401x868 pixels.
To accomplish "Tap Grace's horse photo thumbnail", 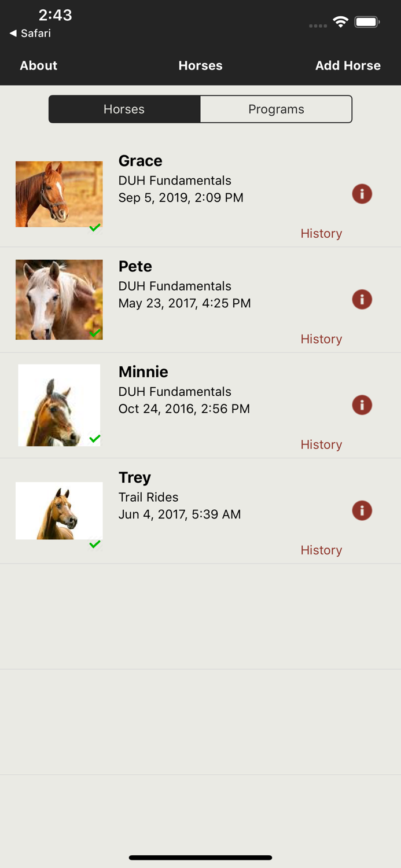I will tap(58, 194).
